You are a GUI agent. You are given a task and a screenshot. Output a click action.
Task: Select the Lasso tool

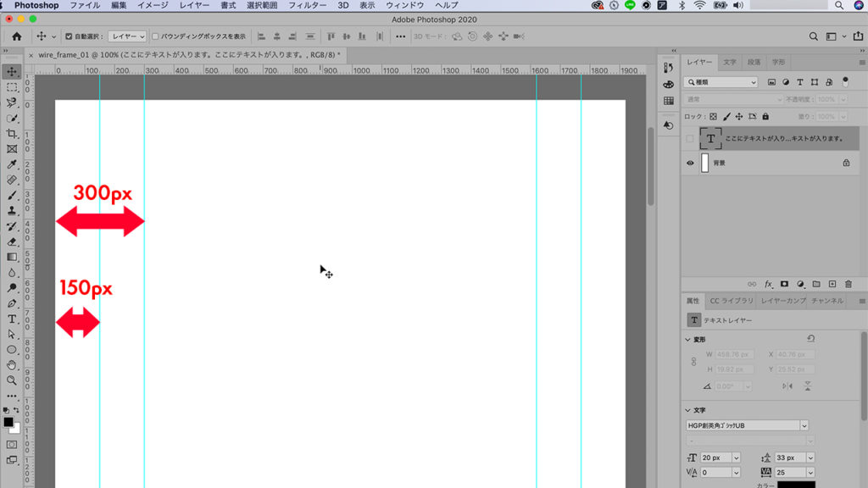click(x=12, y=103)
